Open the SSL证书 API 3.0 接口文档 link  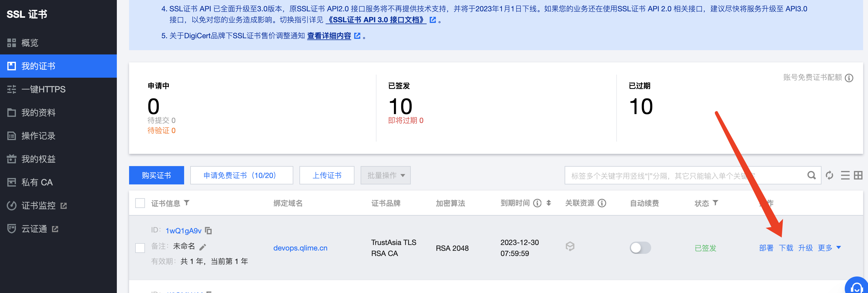376,20
